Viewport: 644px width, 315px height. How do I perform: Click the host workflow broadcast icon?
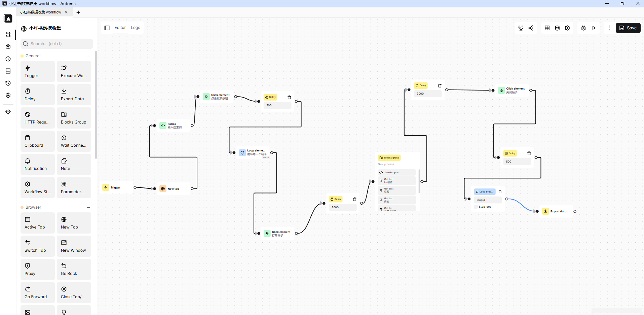coord(521,28)
